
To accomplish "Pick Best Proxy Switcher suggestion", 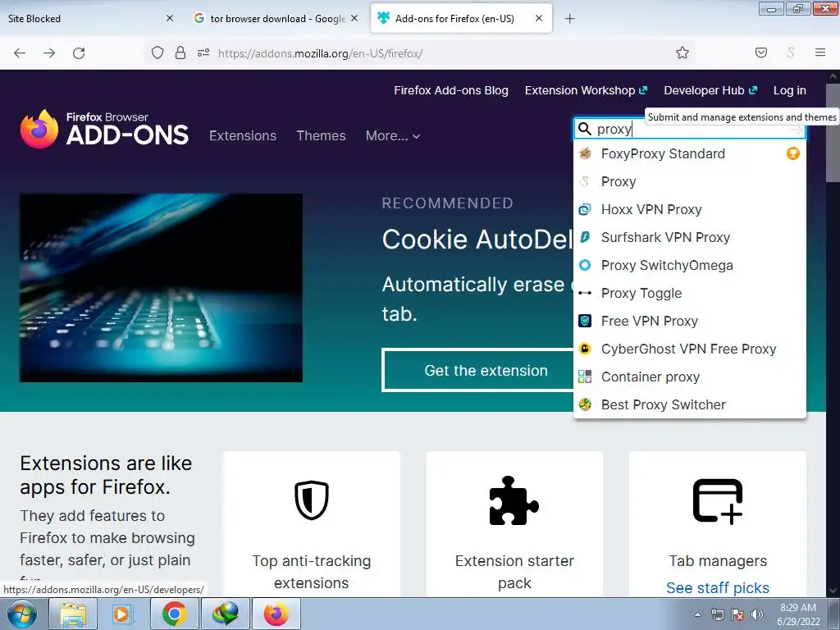I will point(689,404).
